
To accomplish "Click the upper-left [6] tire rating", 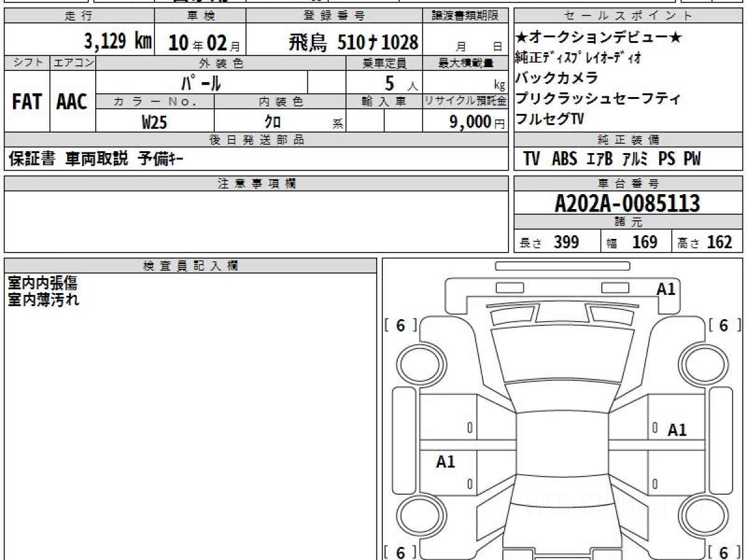I will tap(400, 325).
